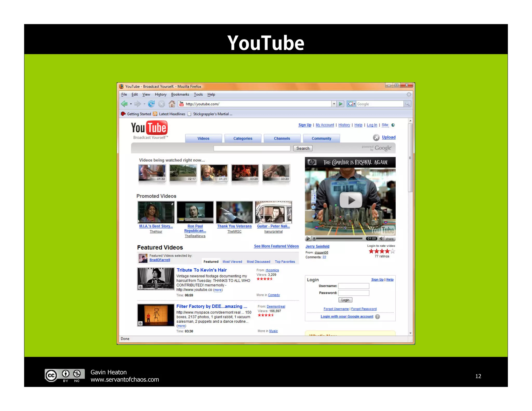Open the Edit menu

click(x=135, y=95)
